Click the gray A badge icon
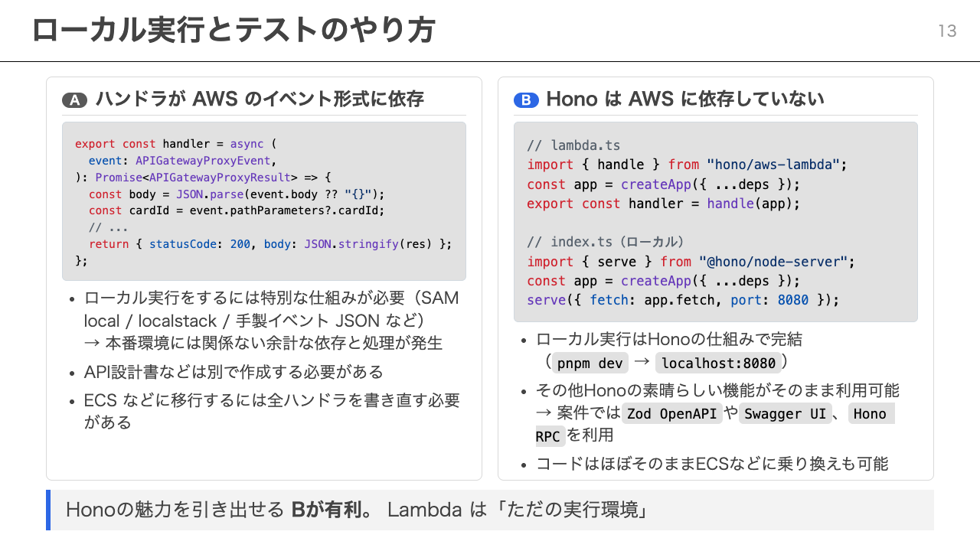The width and height of the screenshot is (980, 551). (75, 100)
